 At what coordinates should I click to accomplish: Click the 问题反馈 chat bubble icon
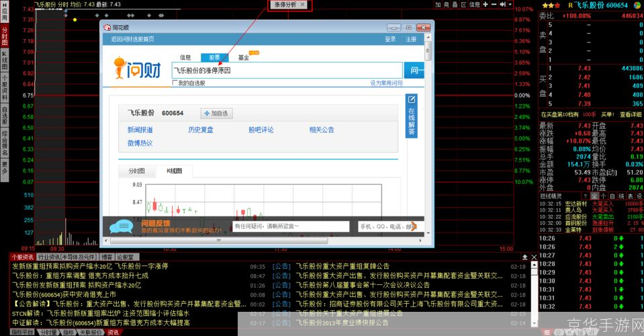121,226
